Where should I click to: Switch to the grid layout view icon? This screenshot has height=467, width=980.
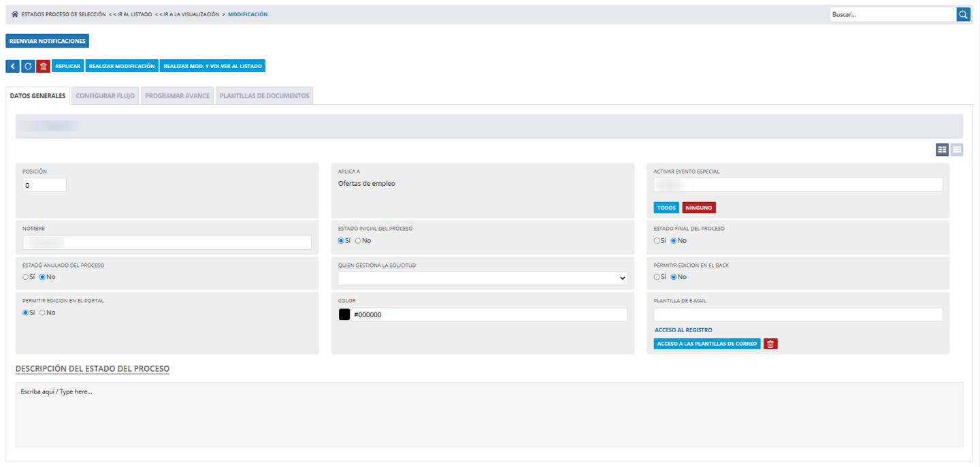tap(943, 150)
